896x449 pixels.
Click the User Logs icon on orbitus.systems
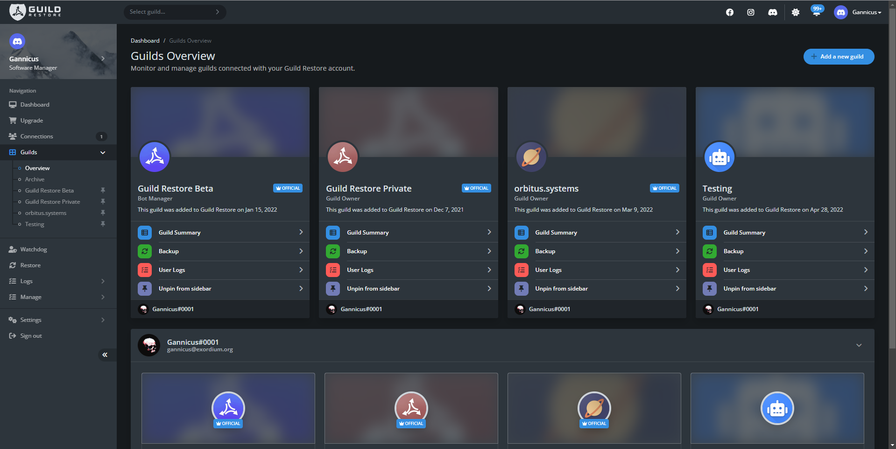[521, 270]
